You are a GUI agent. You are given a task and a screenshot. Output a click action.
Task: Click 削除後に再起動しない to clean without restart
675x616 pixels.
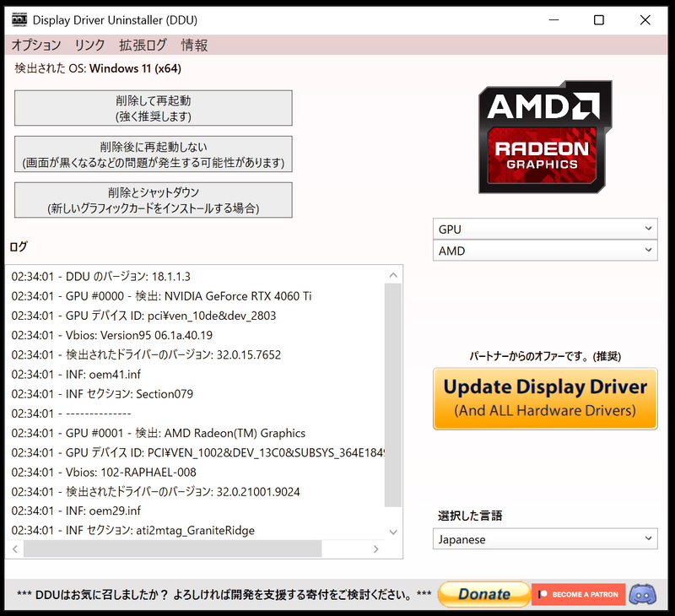coord(154,154)
